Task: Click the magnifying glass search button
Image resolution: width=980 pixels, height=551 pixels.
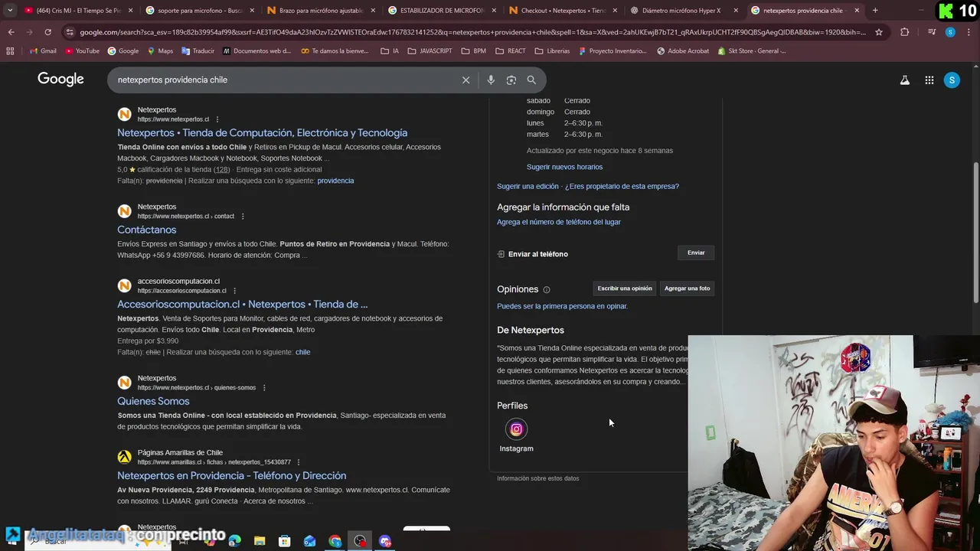Action: 531,80
